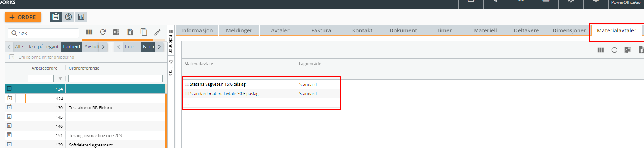Refresh the Materialavtaler grid

[x=614, y=50]
